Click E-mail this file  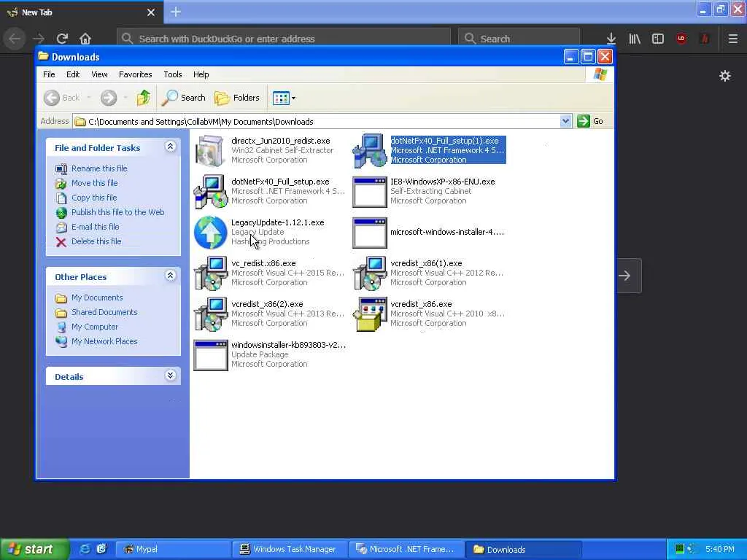96,227
